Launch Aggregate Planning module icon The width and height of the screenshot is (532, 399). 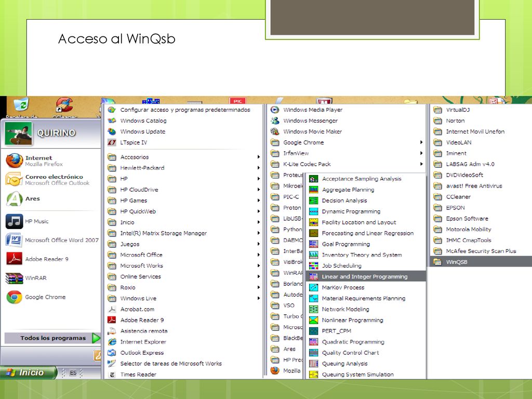click(x=313, y=190)
